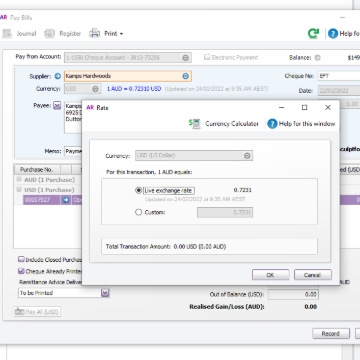Click the Memo field
Viewport: 360px width, 360px height.
pos(73,151)
